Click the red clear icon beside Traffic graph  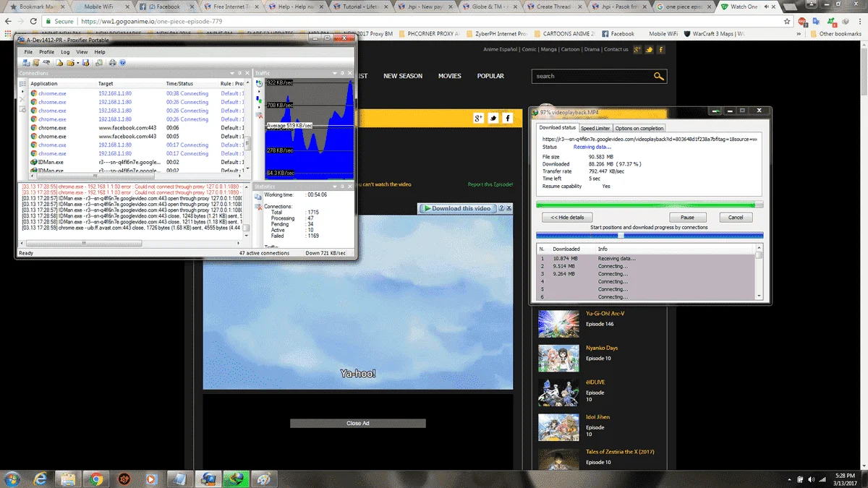coord(260,116)
